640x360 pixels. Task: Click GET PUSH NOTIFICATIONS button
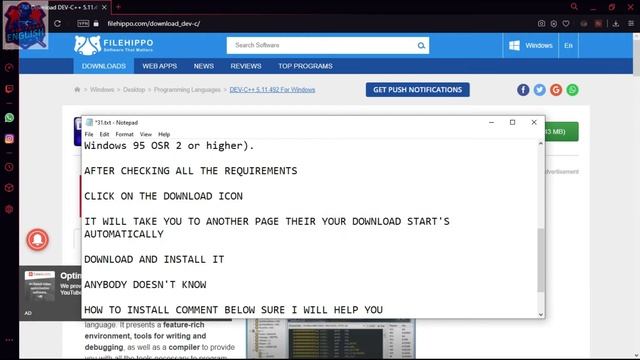(418, 90)
